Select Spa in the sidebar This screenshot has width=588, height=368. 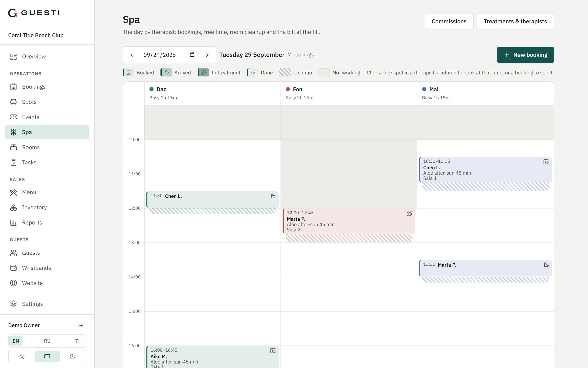click(47, 132)
